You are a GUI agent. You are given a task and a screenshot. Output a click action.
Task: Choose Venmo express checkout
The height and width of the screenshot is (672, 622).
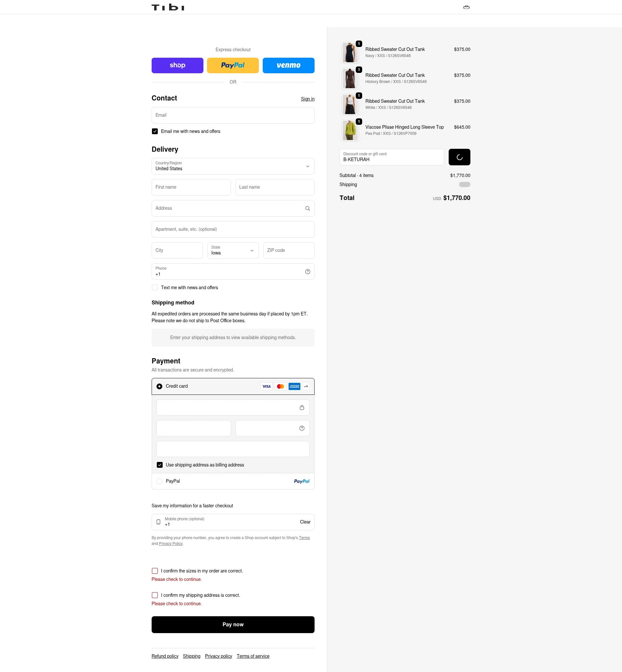(x=288, y=65)
